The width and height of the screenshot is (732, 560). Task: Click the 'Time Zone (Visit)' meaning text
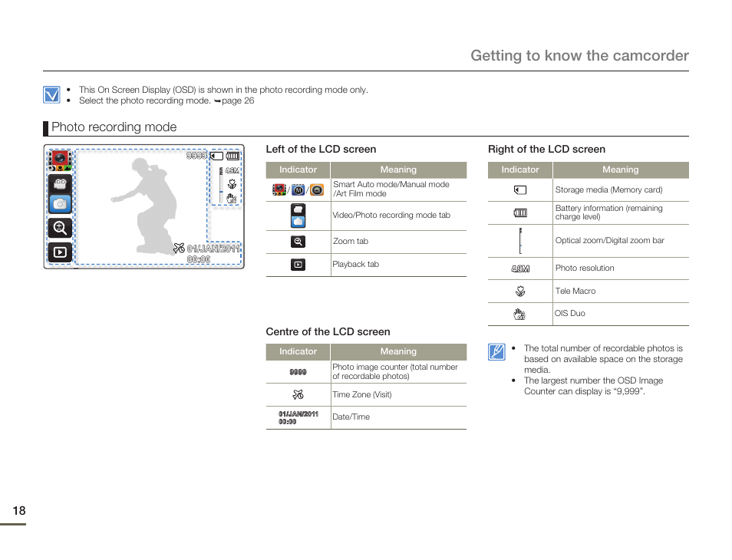[x=362, y=395]
